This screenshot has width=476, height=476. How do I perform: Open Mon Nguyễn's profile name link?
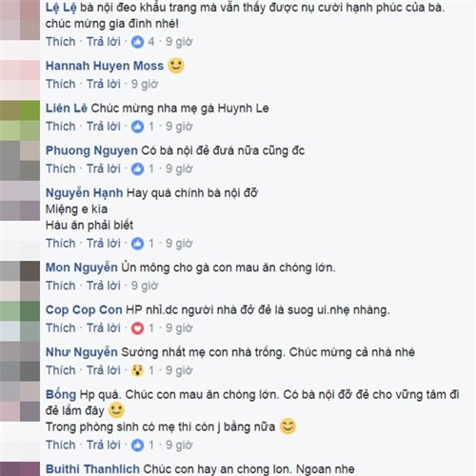tap(82, 268)
